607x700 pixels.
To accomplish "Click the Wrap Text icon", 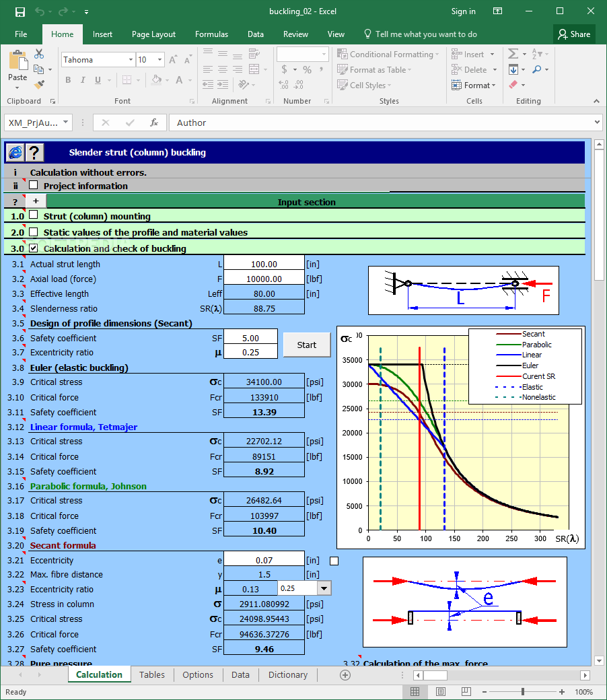I will click(254, 54).
